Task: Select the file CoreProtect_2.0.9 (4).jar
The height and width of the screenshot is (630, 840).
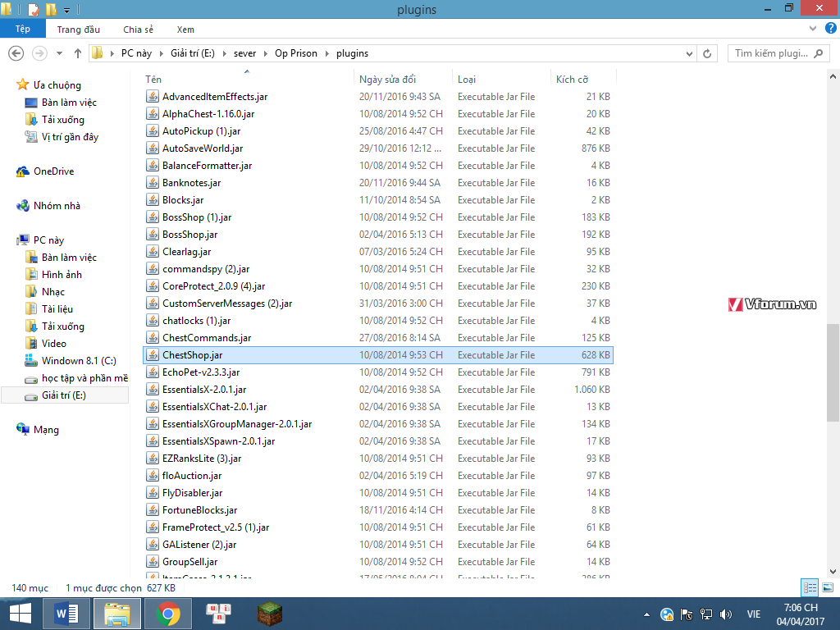Action: [214, 286]
